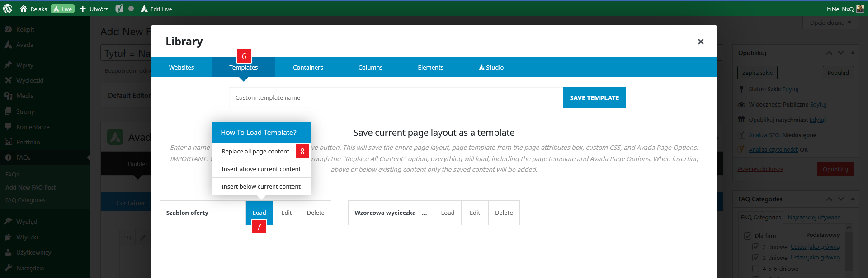The image size is (868, 278).
Task: Click the Media icon in sidebar
Action: pyautogui.click(x=8, y=96)
